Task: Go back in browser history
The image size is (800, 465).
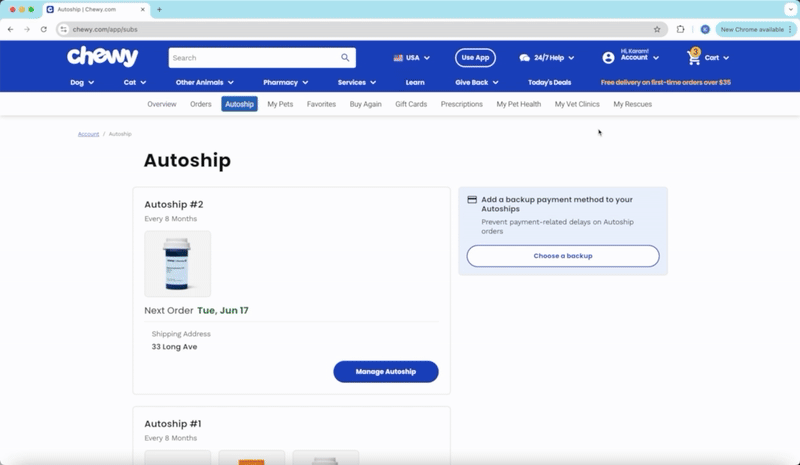Action: (11, 29)
